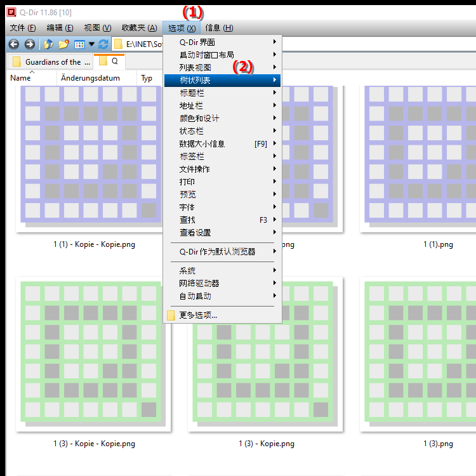Image resolution: width=476 pixels, height=476 pixels.
Task: Click the Forward navigation arrow
Action: tap(30, 44)
